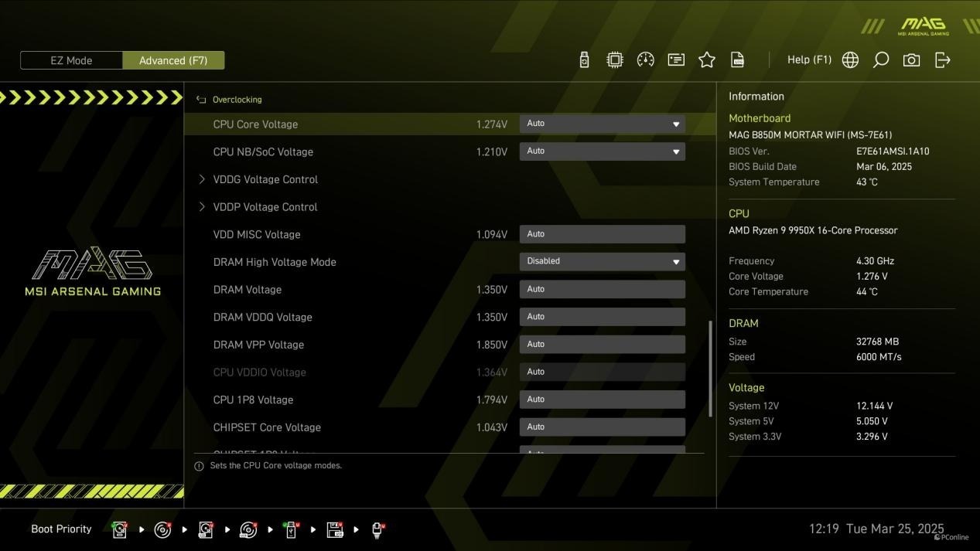
Task: Open the speedometer hardware monitor icon
Action: pos(646,60)
